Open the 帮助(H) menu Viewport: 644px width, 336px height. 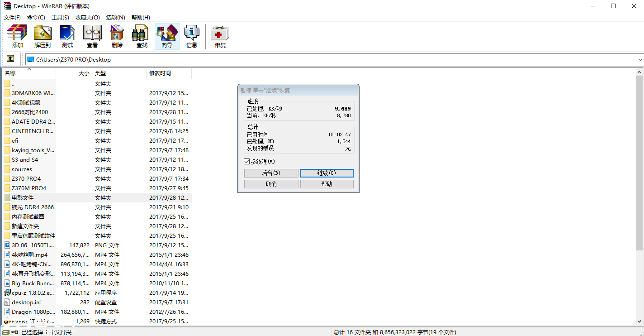[141, 17]
